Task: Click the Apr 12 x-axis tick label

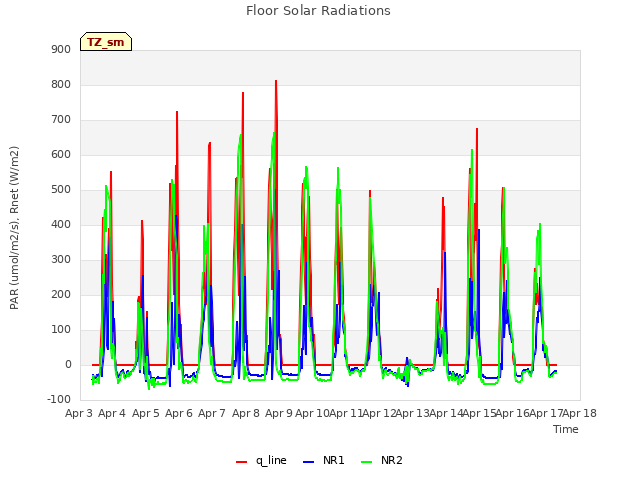Action: [x=379, y=413]
